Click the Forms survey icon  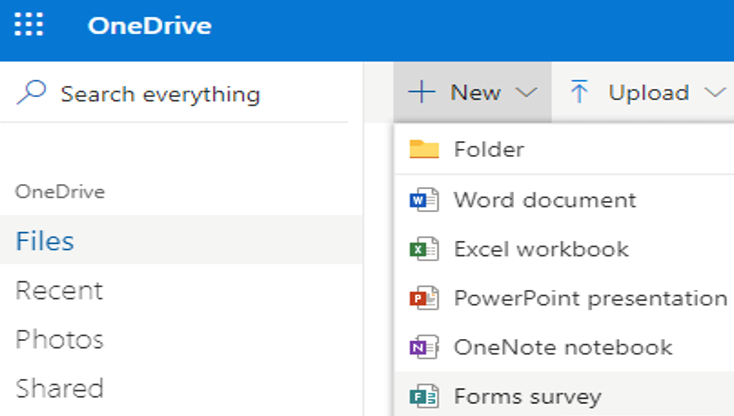424,396
